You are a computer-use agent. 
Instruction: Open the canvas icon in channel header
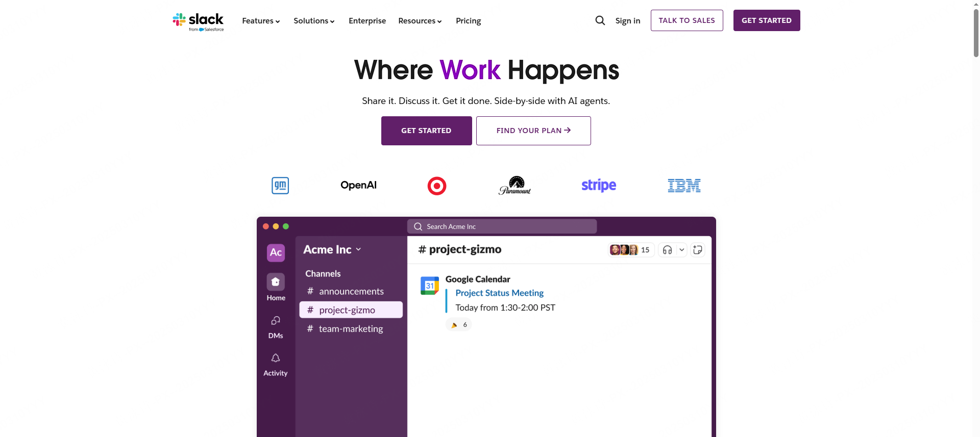(698, 250)
